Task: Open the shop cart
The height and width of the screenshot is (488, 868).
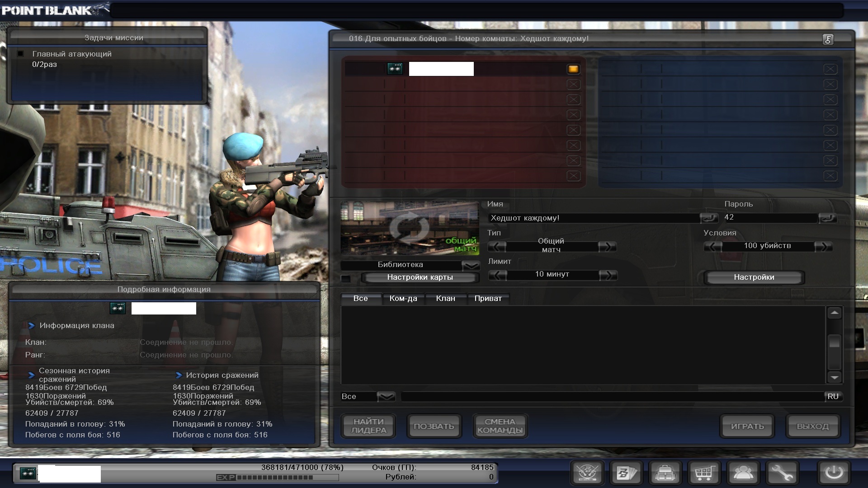Action: pos(704,473)
